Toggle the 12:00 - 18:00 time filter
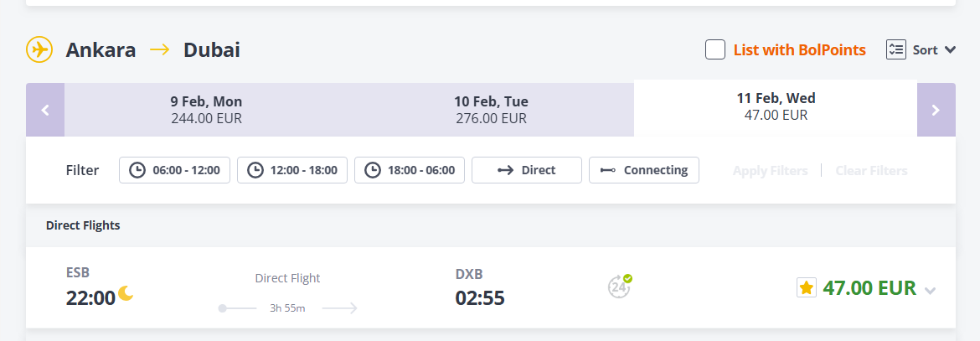 [291, 170]
